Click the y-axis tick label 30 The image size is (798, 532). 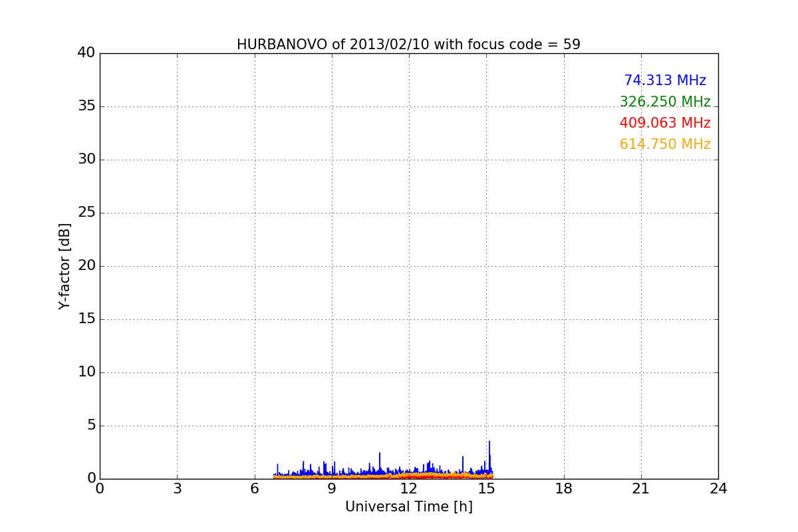[x=86, y=160]
